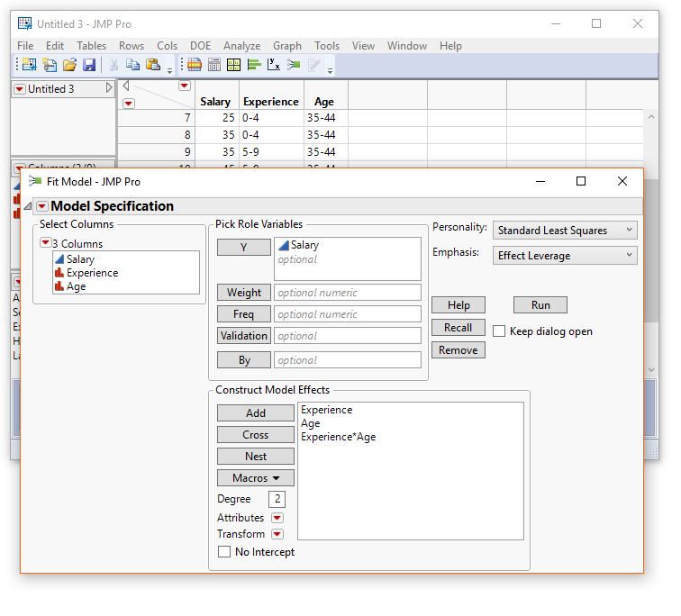Click the Run button
The image size is (681, 616).
(x=540, y=304)
